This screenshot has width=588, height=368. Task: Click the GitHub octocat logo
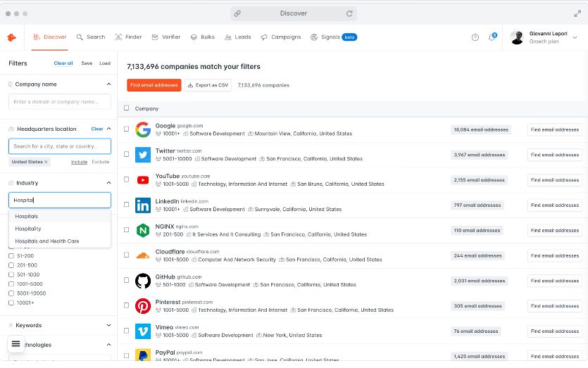[143, 281]
